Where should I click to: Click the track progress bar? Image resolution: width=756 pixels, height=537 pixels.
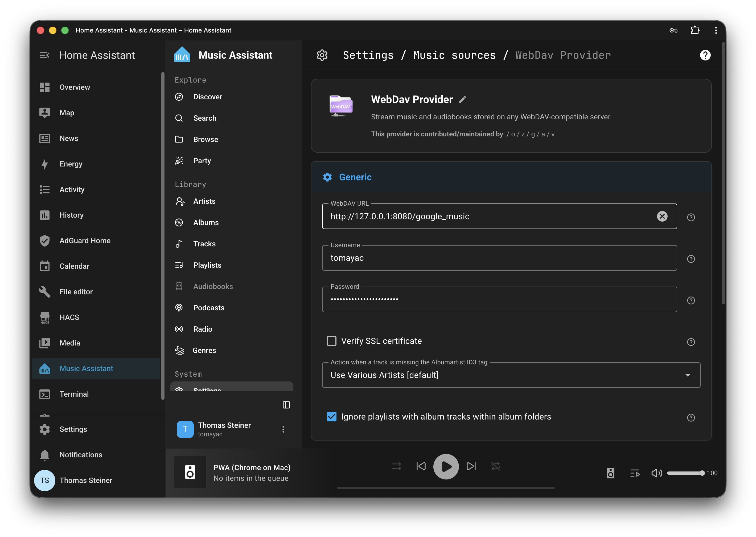pyautogui.click(x=446, y=488)
